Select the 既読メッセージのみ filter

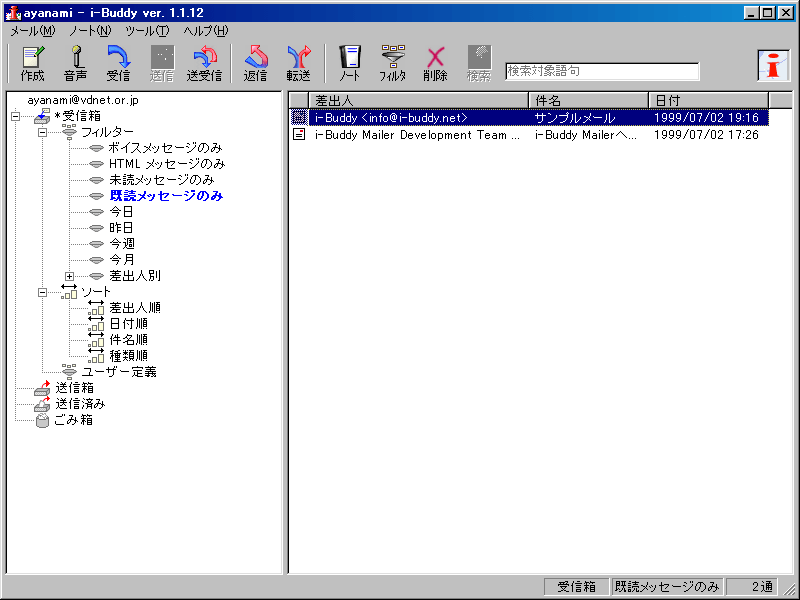coord(166,196)
